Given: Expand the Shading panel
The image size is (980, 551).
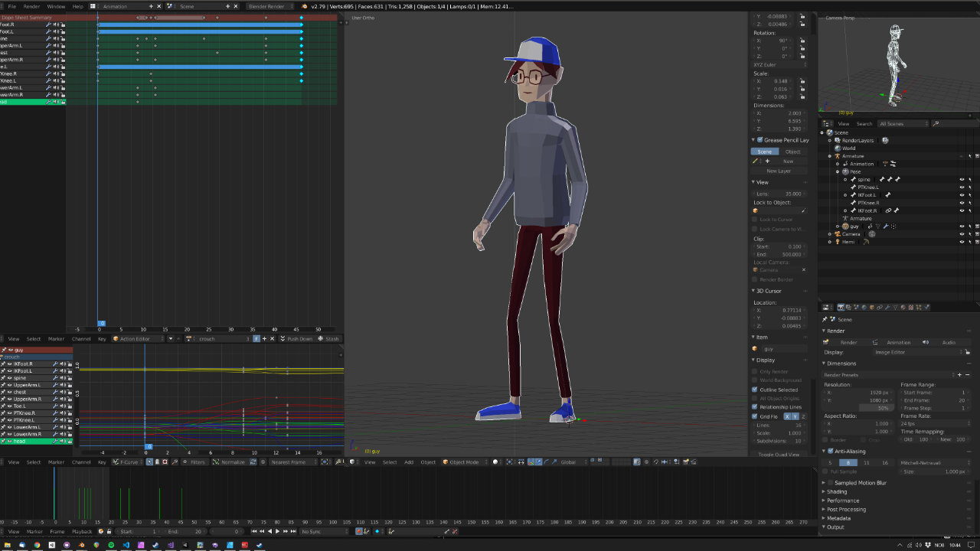Looking at the screenshot, I should point(837,491).
